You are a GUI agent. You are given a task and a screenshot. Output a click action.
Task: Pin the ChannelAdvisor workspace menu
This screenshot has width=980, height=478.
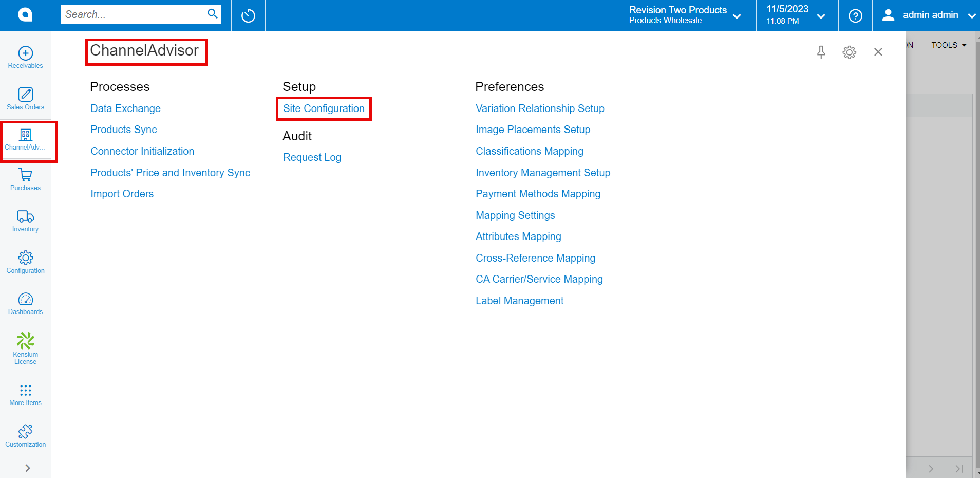(x=821, y=52)
